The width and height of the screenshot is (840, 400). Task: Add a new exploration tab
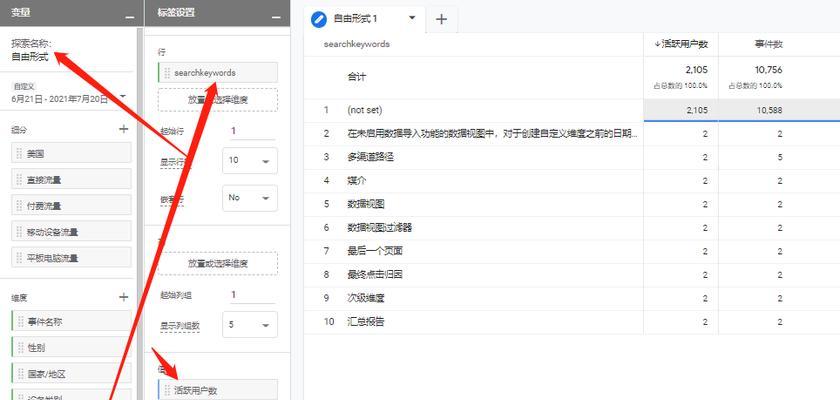[x=441, y=19]
